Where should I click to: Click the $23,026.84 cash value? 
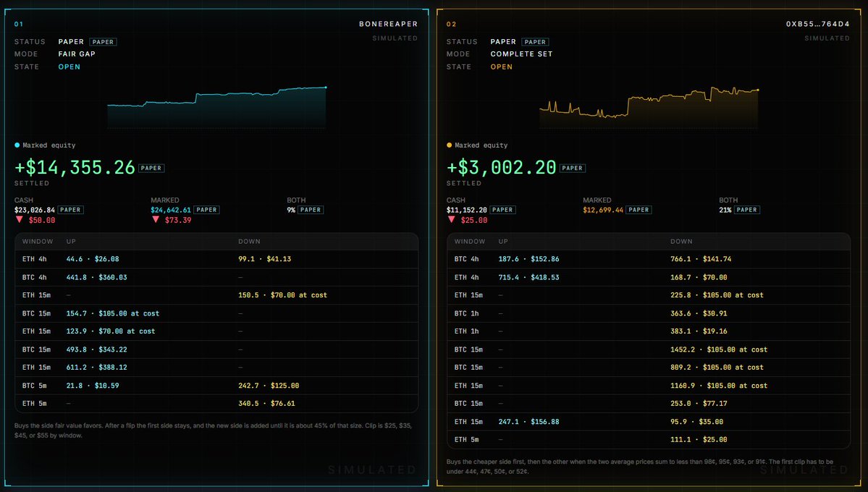(x=35, y=210)
